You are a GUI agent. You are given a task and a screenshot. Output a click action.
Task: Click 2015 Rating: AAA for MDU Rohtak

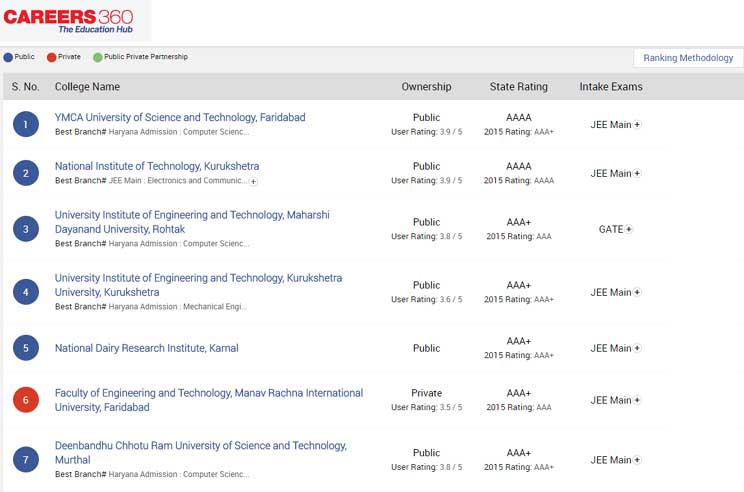click(x=519, y=236)
